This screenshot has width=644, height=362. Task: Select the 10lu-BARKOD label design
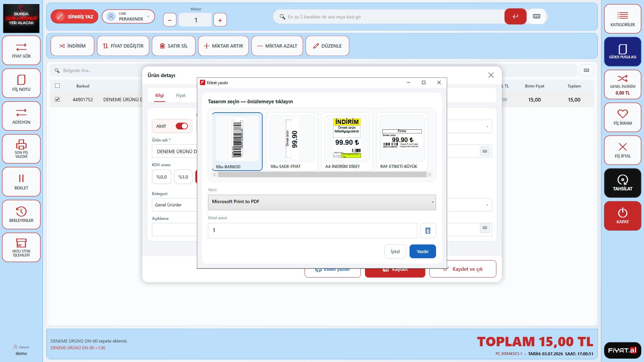pyautogui.click(x=237, y=142)
